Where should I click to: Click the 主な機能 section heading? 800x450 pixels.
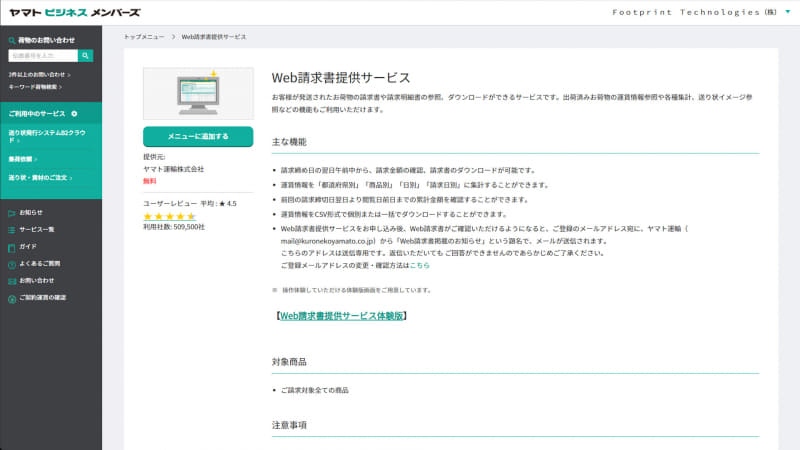point(289,142)
